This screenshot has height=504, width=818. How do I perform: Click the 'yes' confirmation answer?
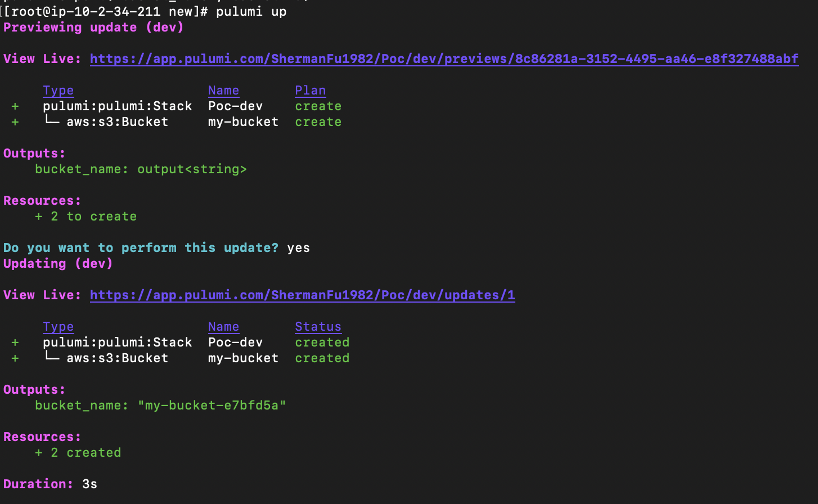pos(298,248)
